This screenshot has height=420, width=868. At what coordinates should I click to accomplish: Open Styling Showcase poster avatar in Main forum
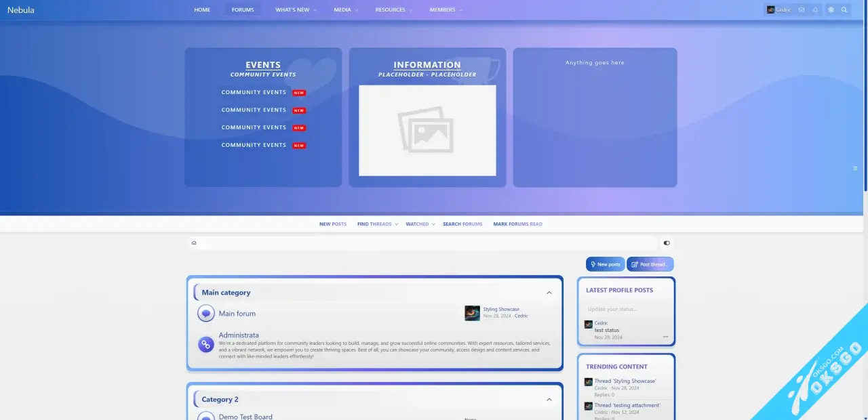[x=472, y=313]
